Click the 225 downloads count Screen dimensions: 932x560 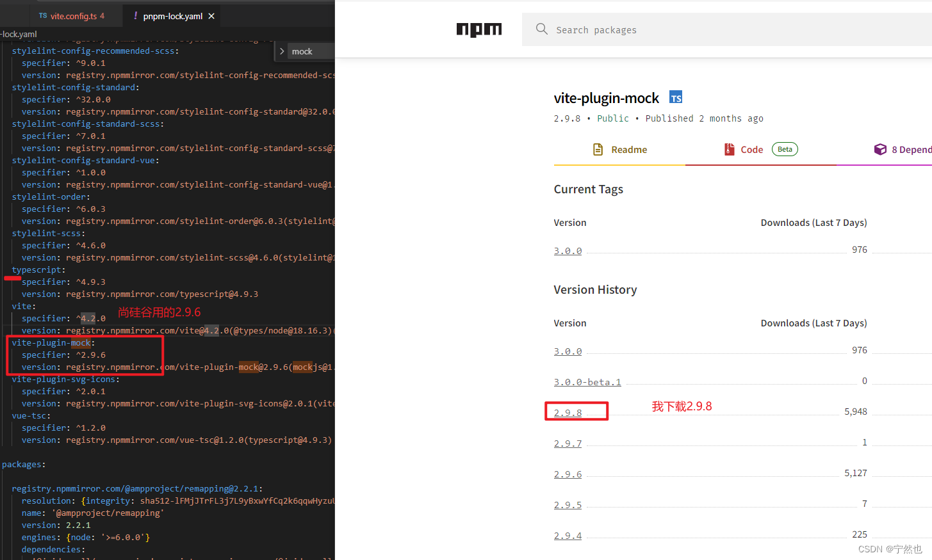coord(860,534)
